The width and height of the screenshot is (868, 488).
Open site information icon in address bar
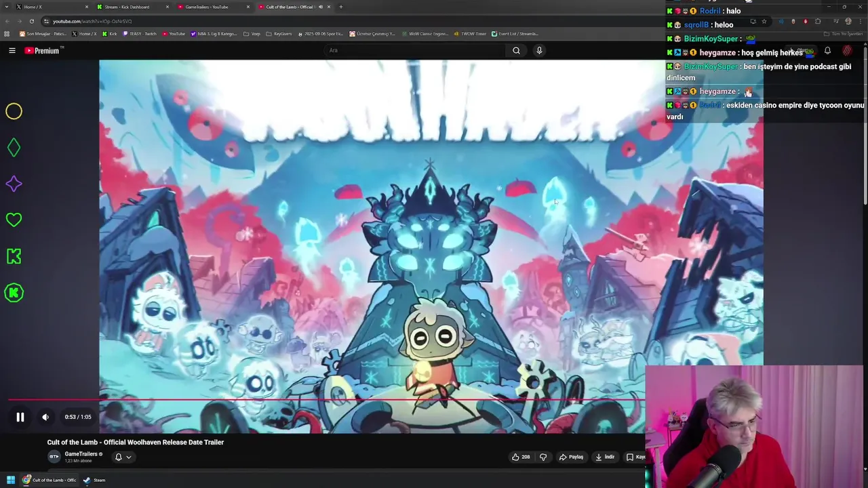(x=46, y=21)
